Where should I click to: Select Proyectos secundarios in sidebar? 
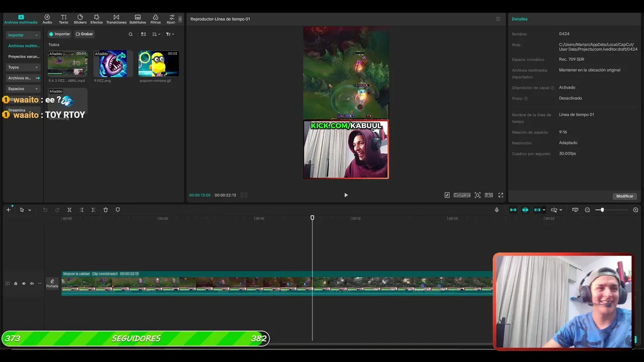pyautogui.click(x=23, y=57)
